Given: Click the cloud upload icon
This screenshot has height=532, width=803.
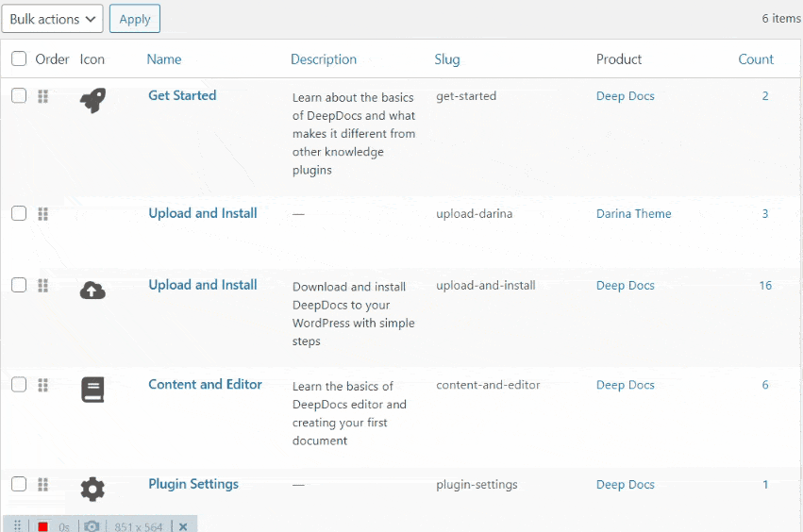Looking at the screenshot, I should 92,291.
